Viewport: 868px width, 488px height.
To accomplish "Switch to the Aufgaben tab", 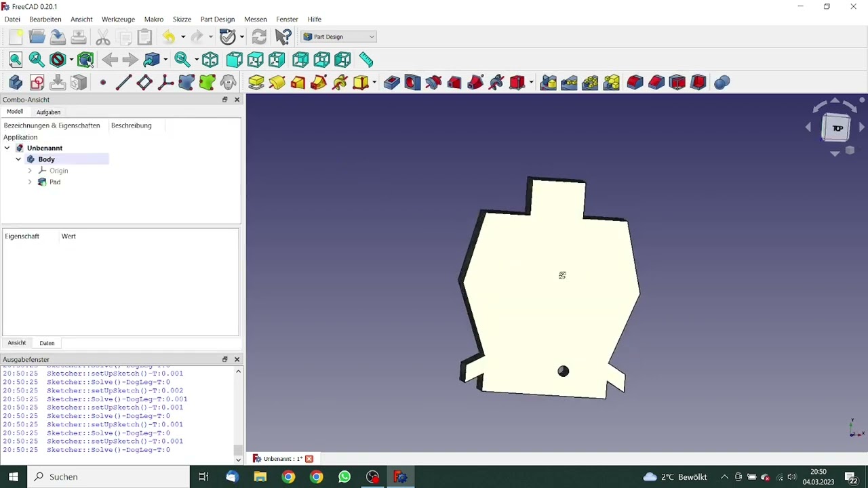I will 48,112.
